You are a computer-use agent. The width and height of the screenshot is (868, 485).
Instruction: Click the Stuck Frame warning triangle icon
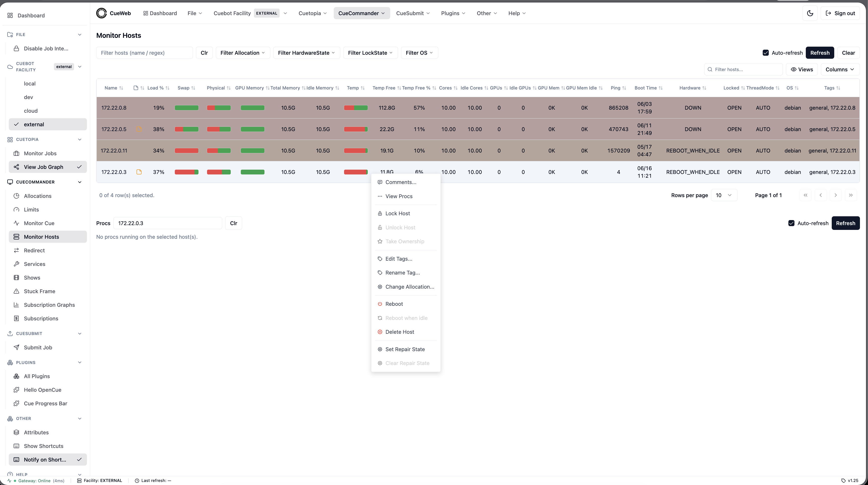pyautogui.click(x=16, y=291)
